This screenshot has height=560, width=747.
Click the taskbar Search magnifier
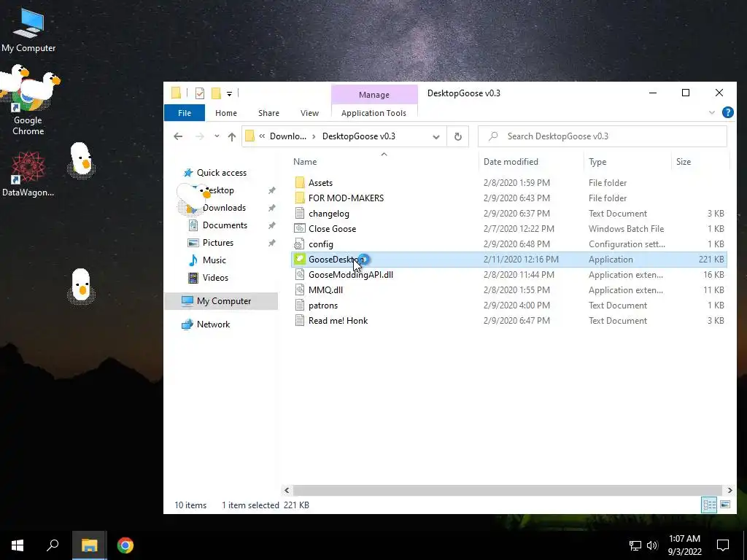53,545
